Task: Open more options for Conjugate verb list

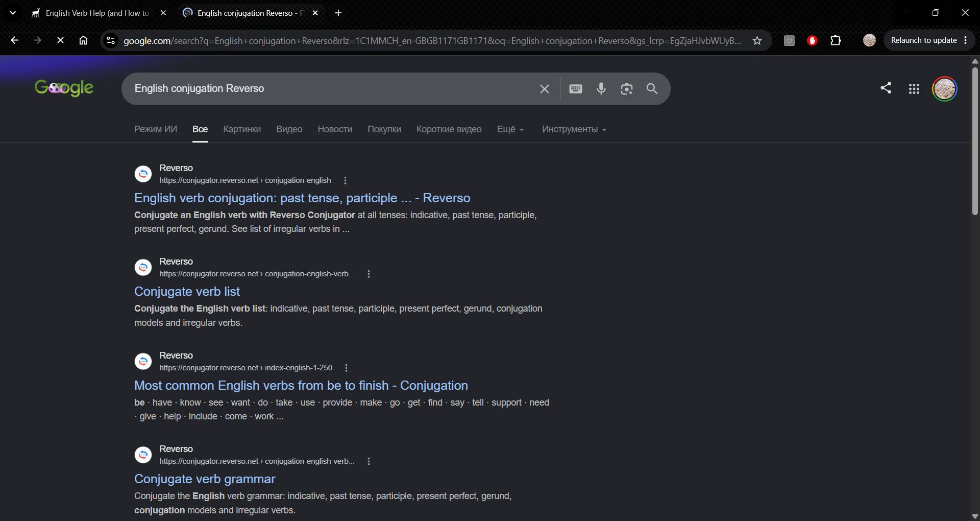Action: pos(369,274)
